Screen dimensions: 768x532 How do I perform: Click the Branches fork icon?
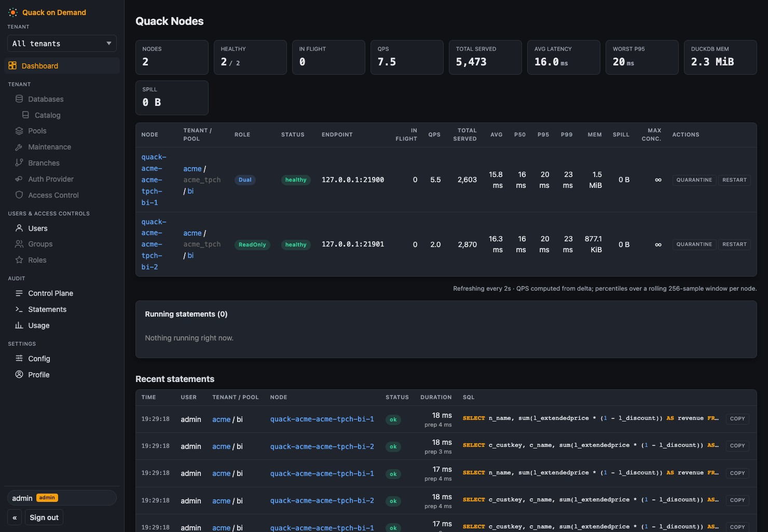click(x=19, y=163)
